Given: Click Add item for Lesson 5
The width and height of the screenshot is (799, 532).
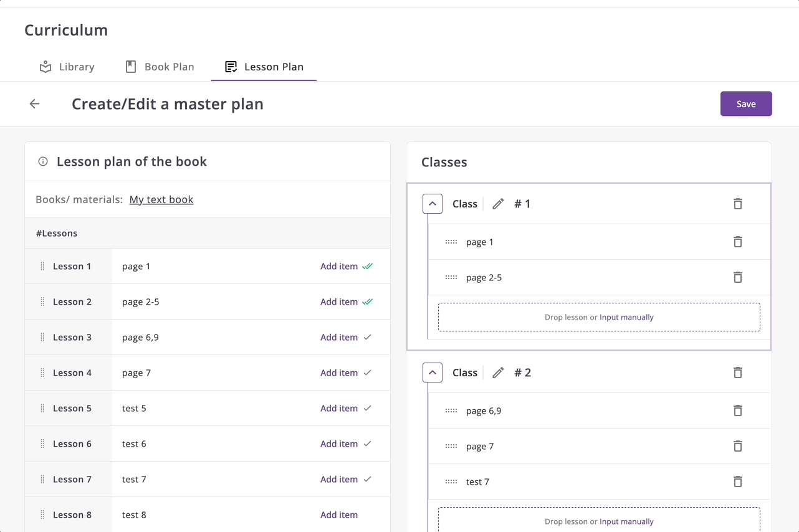Looking at the screenshot, I should point(339,408).
